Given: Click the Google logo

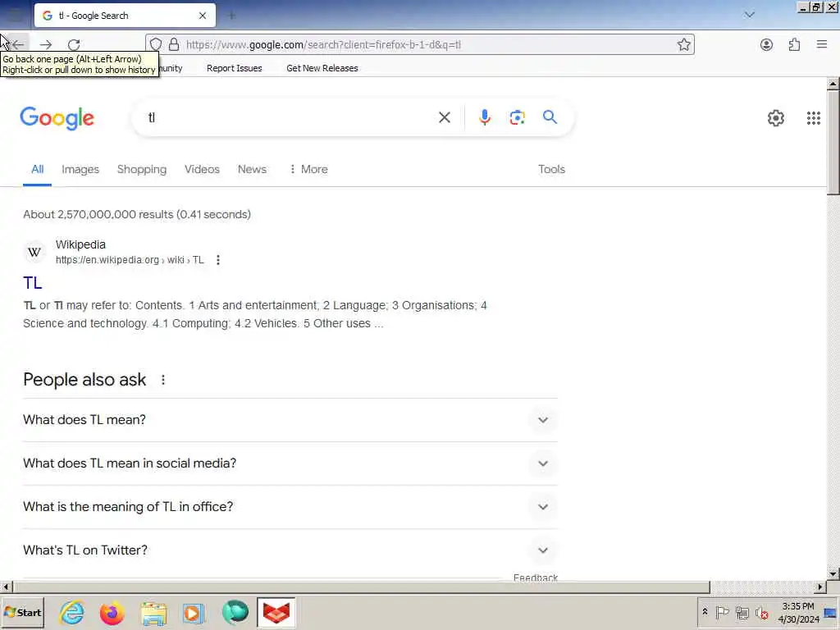Looking at the screenshot, I should (57, 118).
